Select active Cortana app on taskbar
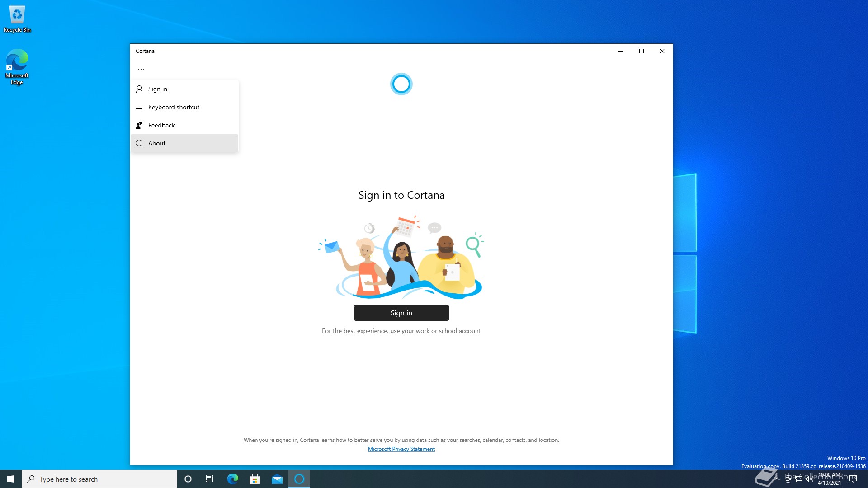The image size is (868, 488). pyautogui.click(x=299, y=479)
